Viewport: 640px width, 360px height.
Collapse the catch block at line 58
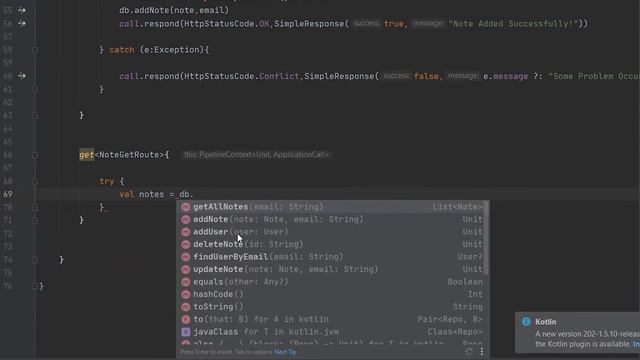point(35,50)
